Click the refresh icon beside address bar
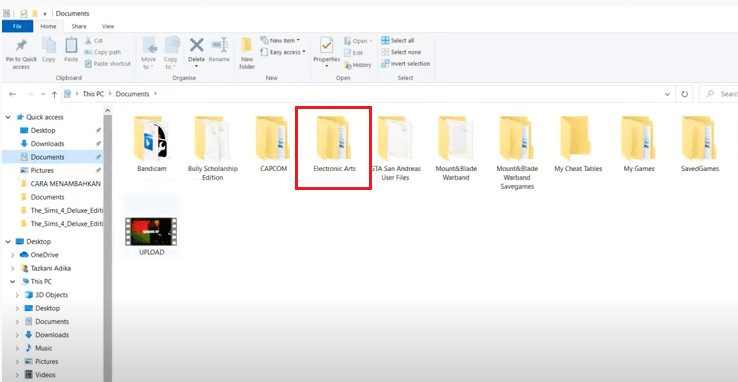 tap(684, 94)
